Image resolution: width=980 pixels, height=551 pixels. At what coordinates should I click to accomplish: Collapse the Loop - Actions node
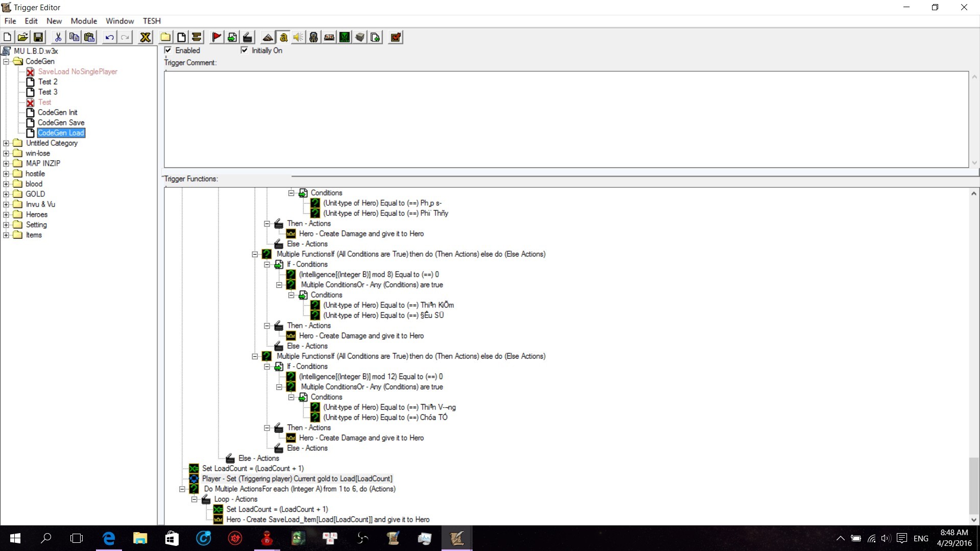click(194, 499)
